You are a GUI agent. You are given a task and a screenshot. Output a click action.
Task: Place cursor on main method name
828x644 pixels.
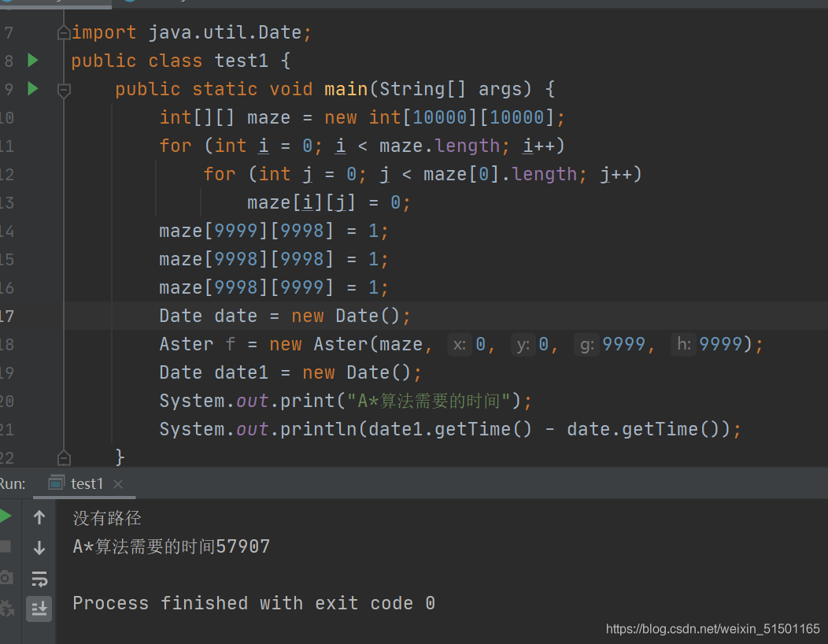[346, 89]
